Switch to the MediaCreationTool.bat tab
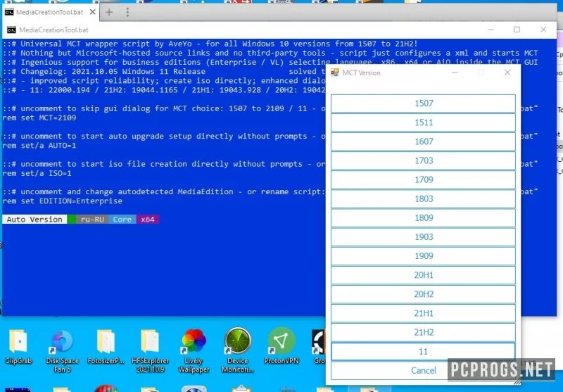Image resolution: width=563 pixels, height=392 pixels. click(49, 12)
